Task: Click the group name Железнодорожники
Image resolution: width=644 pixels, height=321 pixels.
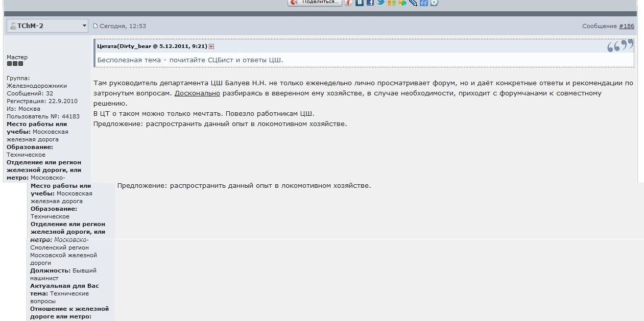Action: (37, 86)
